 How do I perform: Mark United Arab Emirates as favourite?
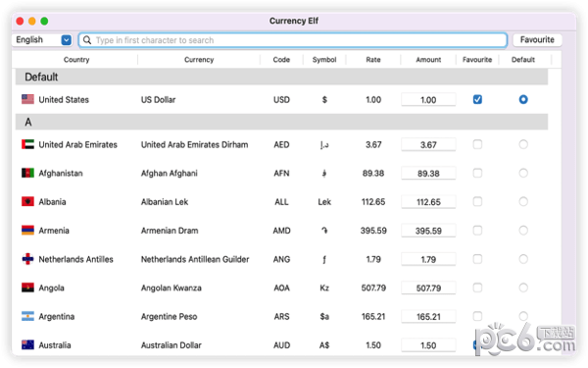[x=477, y=144]
